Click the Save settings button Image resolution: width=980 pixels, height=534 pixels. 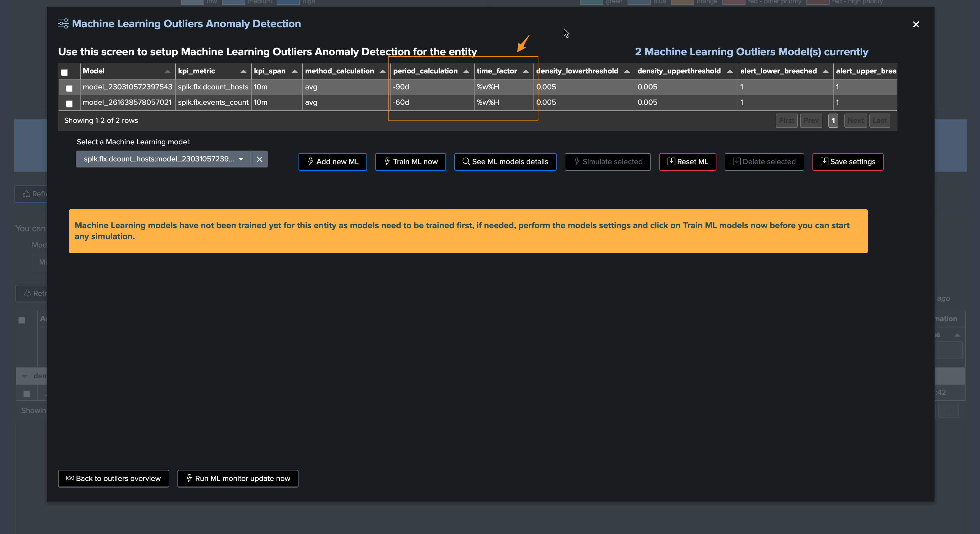tap(848, 162)
